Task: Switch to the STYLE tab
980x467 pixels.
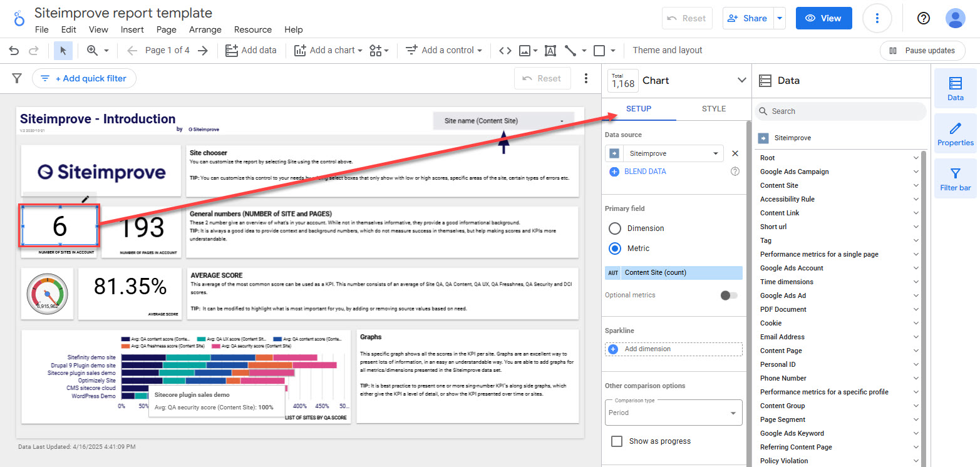Action: coord(713,108)
